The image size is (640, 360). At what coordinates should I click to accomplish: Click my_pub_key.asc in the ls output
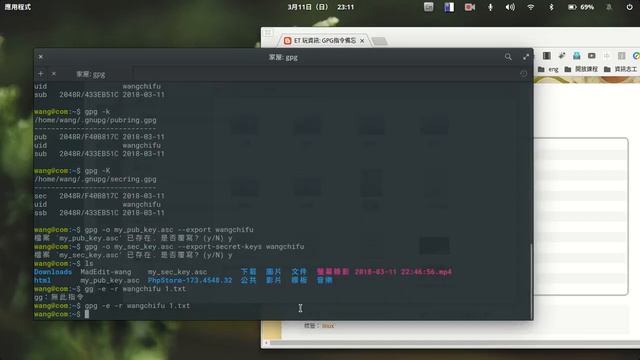click(110, 280)
